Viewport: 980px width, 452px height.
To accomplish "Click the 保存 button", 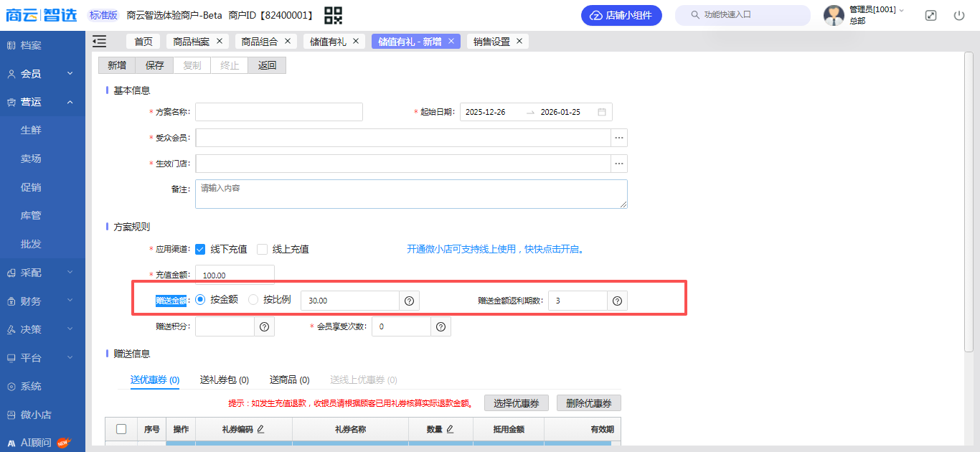I will [155, 65].
